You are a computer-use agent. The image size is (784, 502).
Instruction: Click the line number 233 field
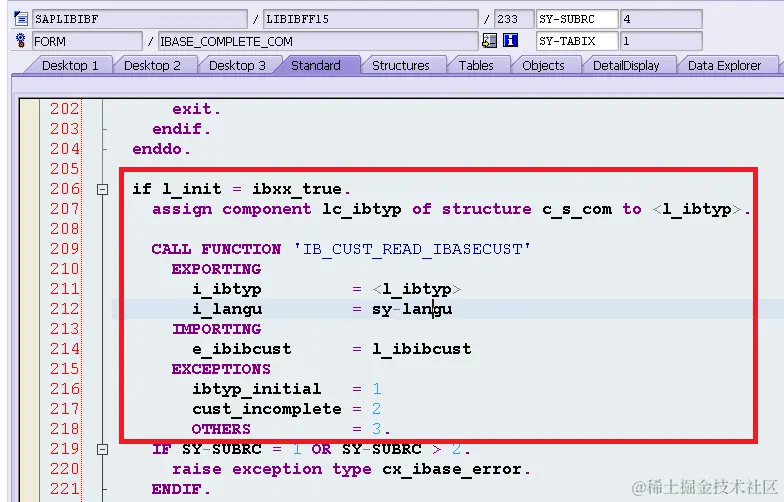514,19
